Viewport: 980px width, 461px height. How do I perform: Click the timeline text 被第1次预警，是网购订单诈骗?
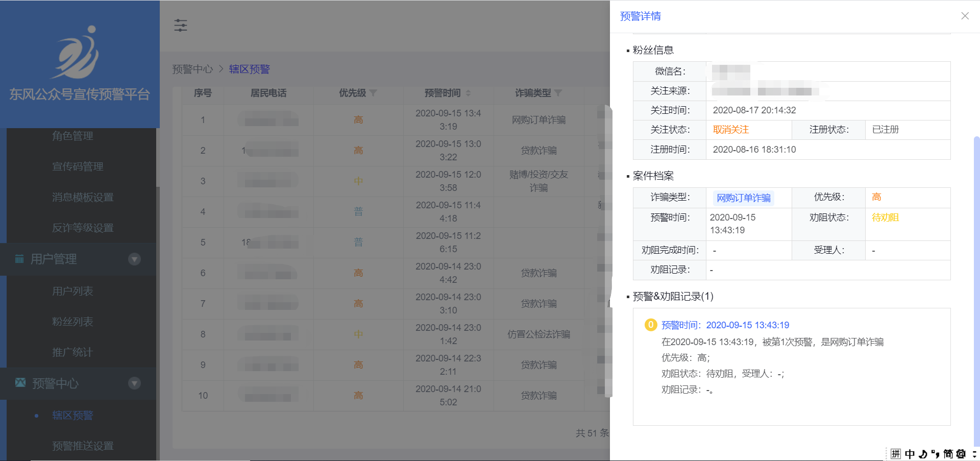coord(823,342)
